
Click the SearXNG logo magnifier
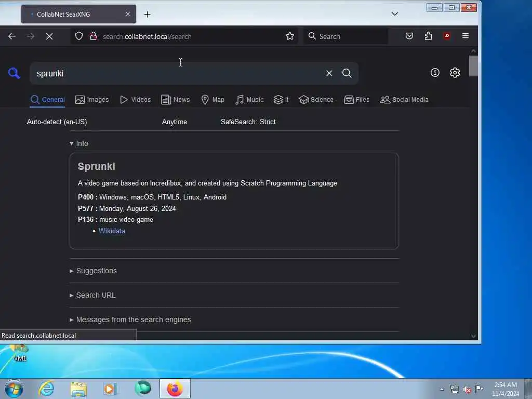(x=14, y=73)
